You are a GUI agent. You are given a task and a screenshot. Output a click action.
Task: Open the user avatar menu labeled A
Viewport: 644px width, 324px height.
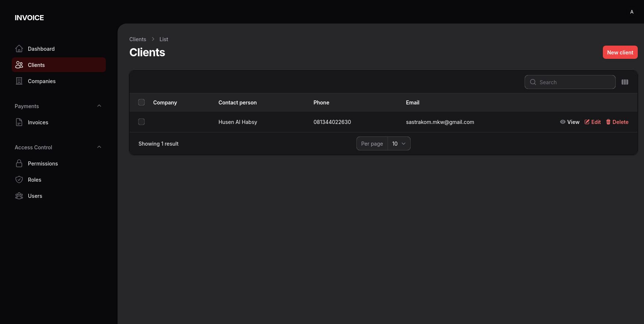632,12
